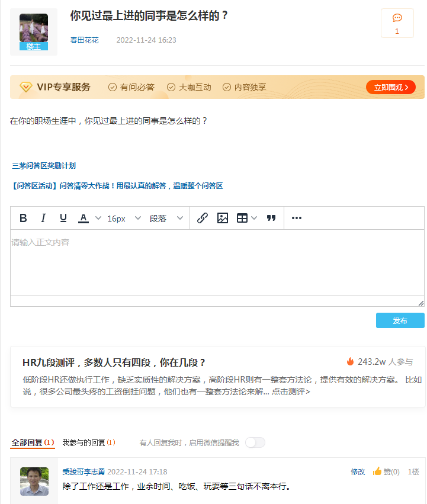Image resolution: width=427 pixels, height=504 pixels.
Task: Toggle bold formatting in editor
Action: [23, 219]
